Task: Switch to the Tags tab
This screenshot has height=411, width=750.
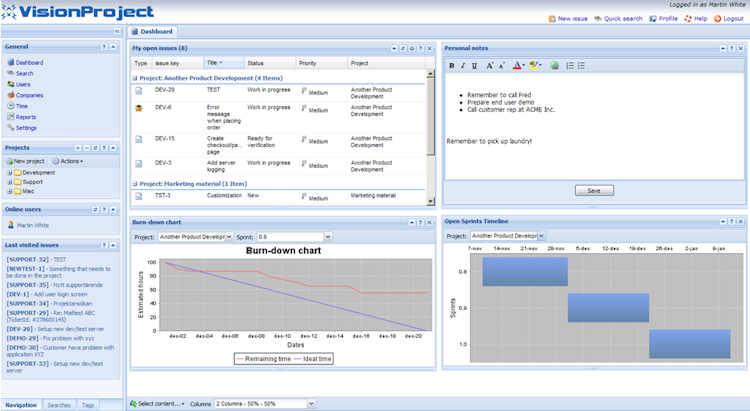Action: [88, 404]
